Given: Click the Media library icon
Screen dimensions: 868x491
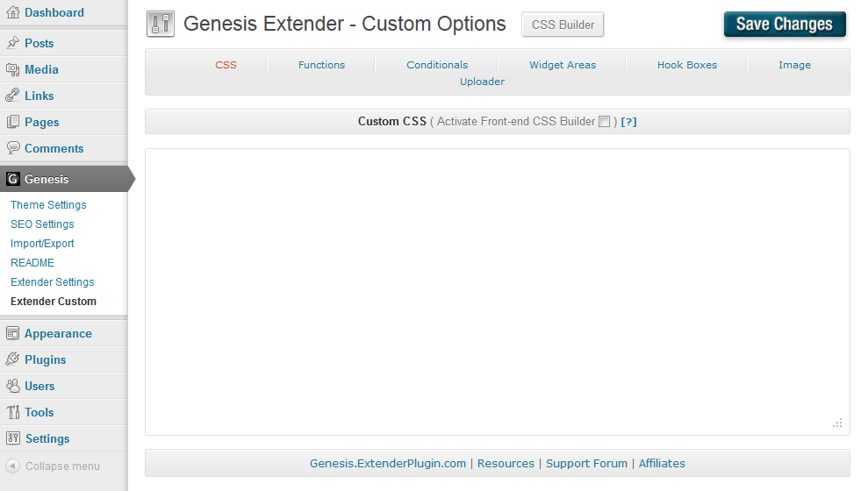Looking at the screenshot, I should pyautogui.click(x=13, y=69).
